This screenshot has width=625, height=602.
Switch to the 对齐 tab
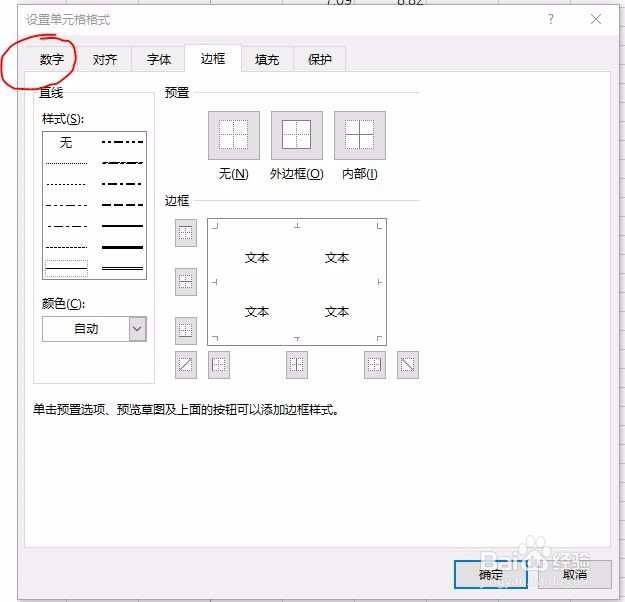105,59
